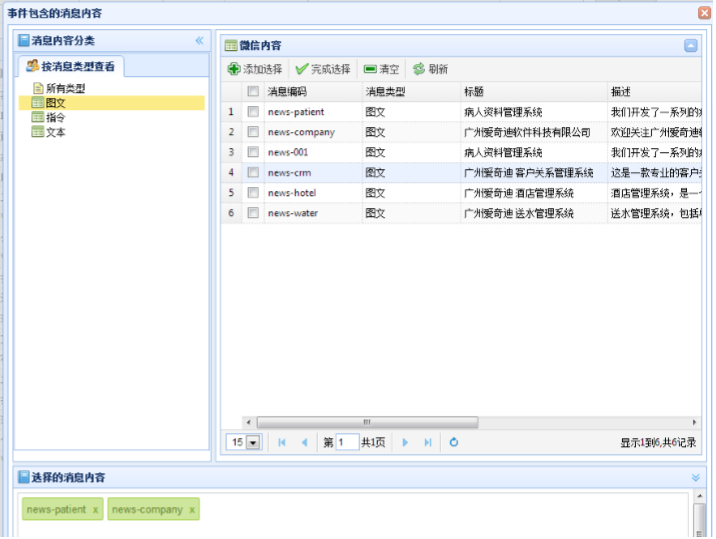Go to the next page icon
The width and height of the screenshot is (716, 539).
click(405, 442)
